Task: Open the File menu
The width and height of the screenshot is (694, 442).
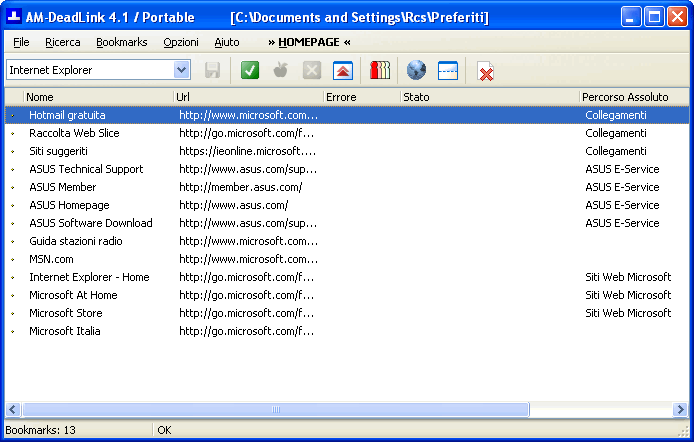Action: (x=21, y=42)
